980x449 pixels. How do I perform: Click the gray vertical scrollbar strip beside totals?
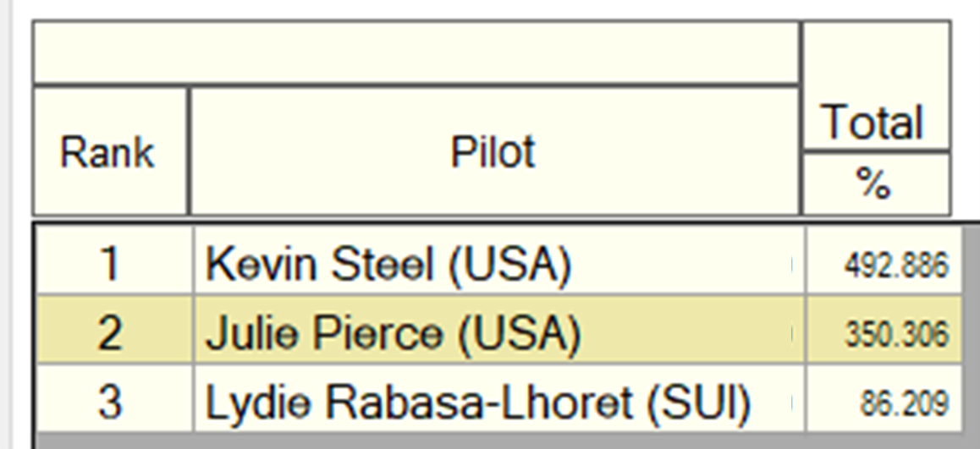click(971, 329)
